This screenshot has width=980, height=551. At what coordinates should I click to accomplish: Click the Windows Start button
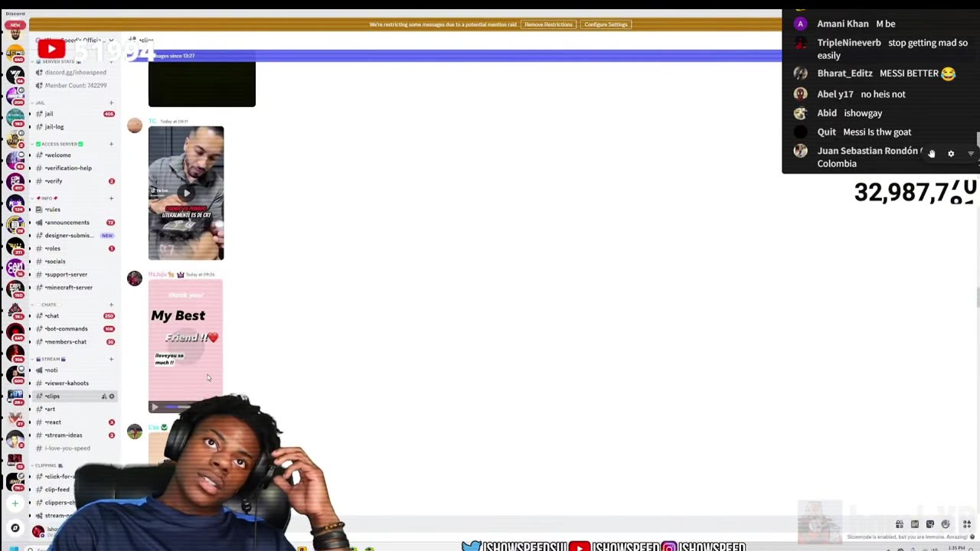click(14, 548)
